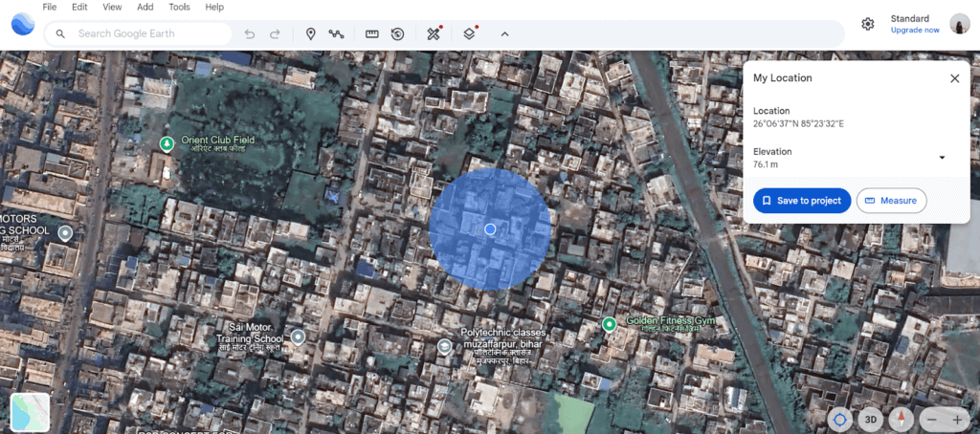Open the Measure ruler tool in toolbar
Image resolution: width=980 pixels, height=434 pixels.
(372, 33)
